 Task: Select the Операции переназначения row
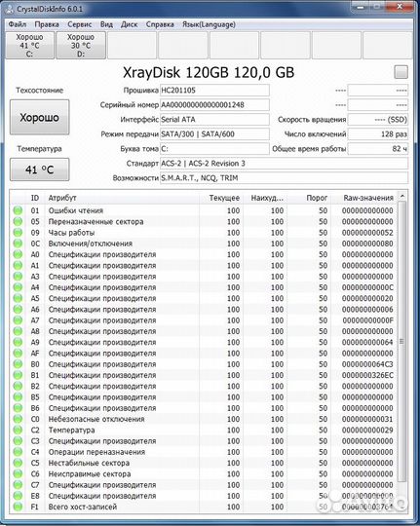[x=204, y=452]
